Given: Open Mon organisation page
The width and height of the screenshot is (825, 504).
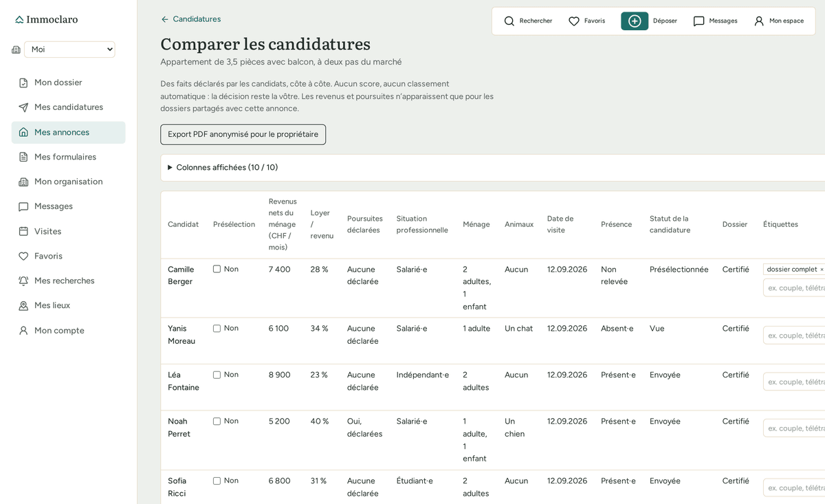Looking at the screenshot, I should (x=68, y=182).
